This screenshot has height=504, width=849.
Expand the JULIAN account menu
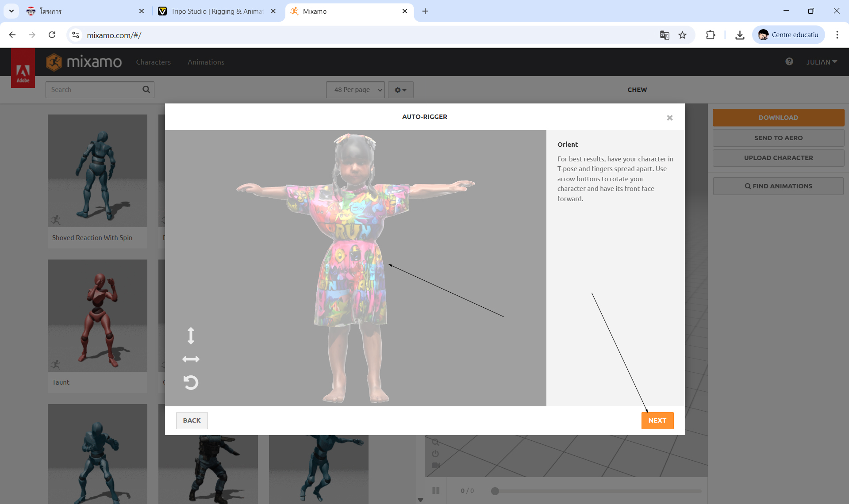(x=821, y=62)
